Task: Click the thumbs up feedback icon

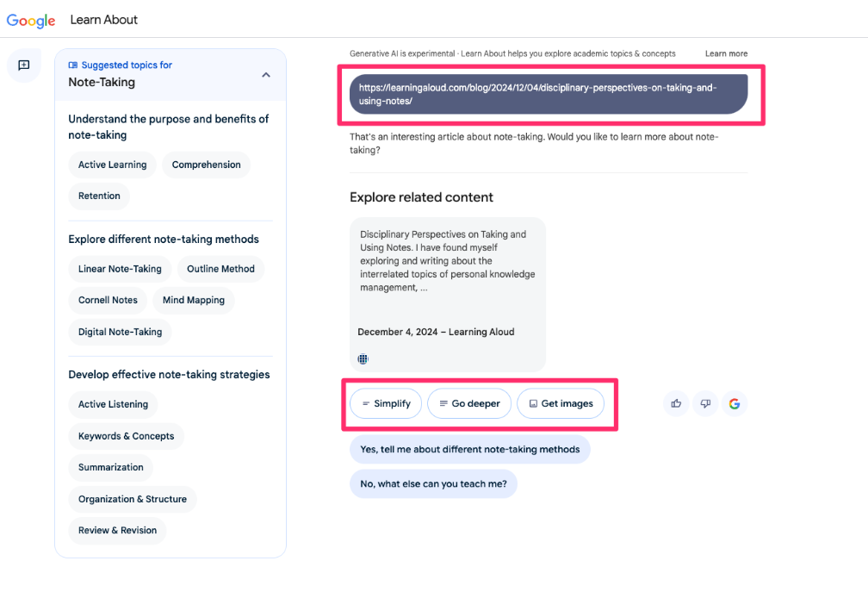Action: 676,403
